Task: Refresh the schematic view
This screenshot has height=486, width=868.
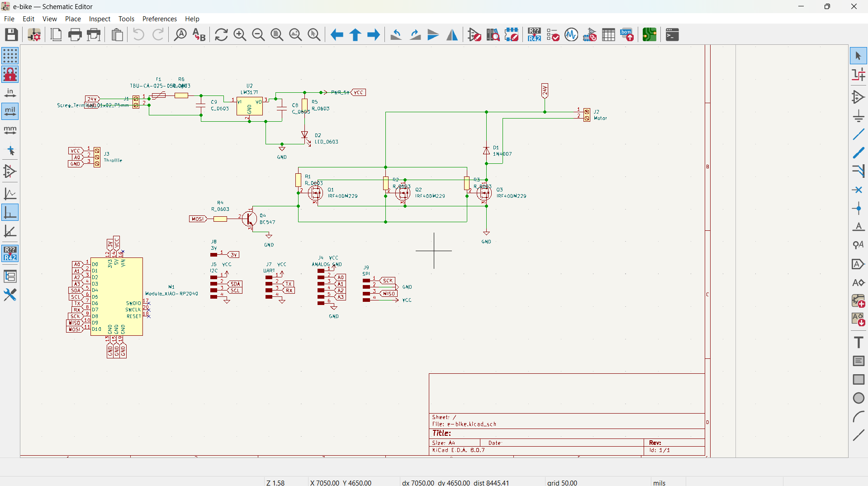Action: [x=221, y=34]
